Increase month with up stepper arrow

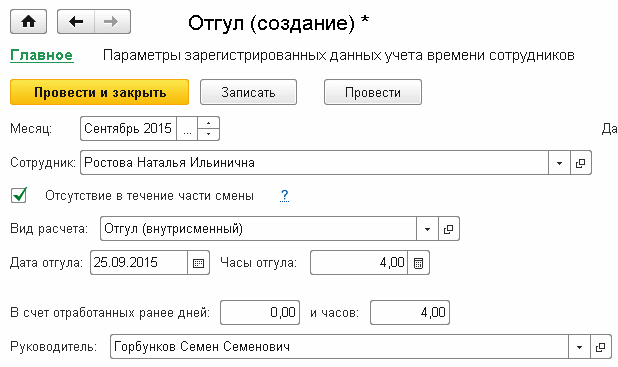(208, 123)
